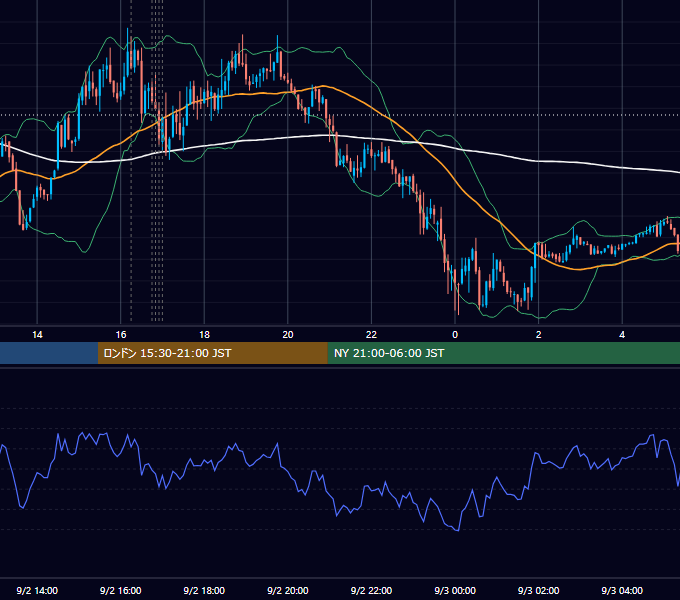Viewport: 680px width, 600px height.
Task: Click the '20' hour label on chart axis
Action: coord(288,335)
